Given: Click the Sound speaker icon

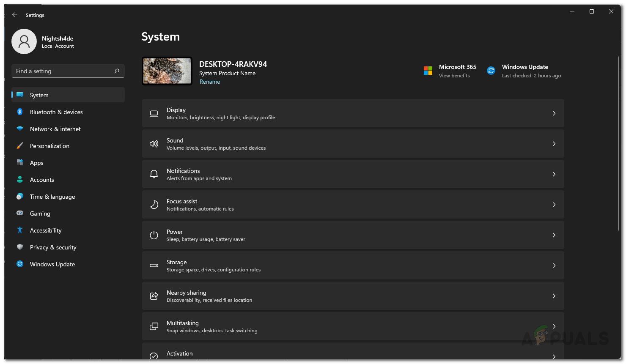Looking at the screenshot, I should coord(154,143).
